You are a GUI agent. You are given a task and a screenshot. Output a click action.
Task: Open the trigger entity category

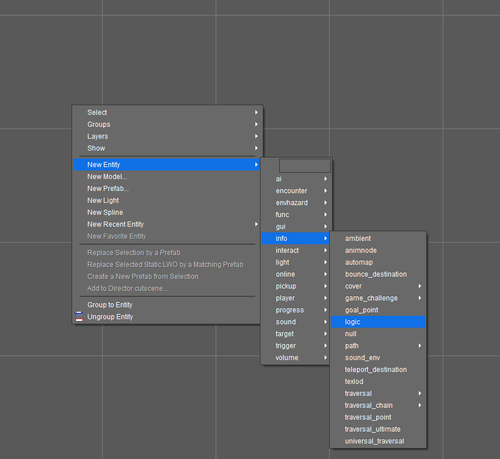296,346
